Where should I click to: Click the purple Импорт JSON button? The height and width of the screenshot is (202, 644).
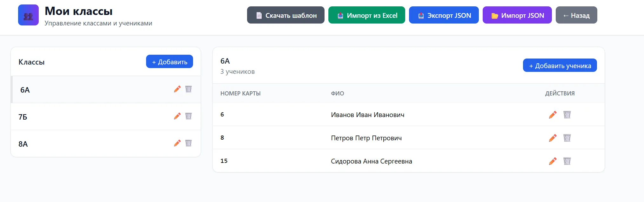[x=517, y=15]
